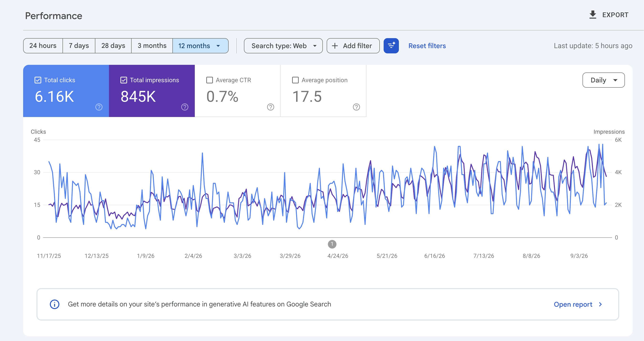Open the Search type: Web dropdown

(x=283, y=46)
